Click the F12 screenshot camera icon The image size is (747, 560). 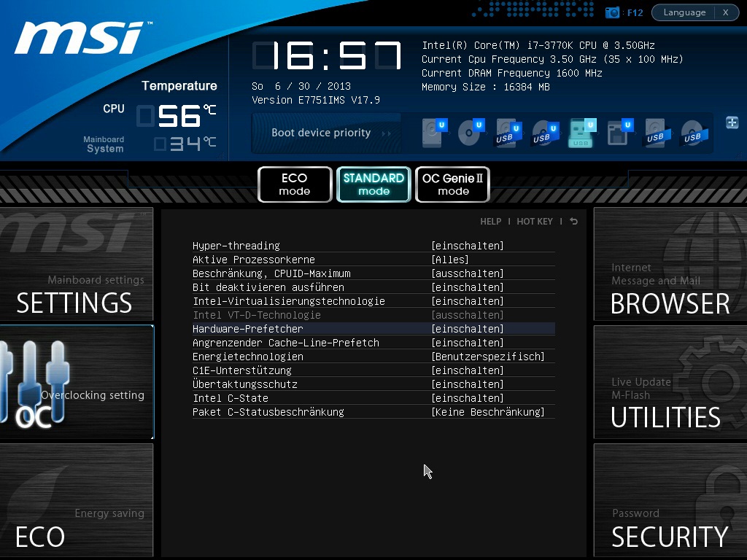coord(612,12)
